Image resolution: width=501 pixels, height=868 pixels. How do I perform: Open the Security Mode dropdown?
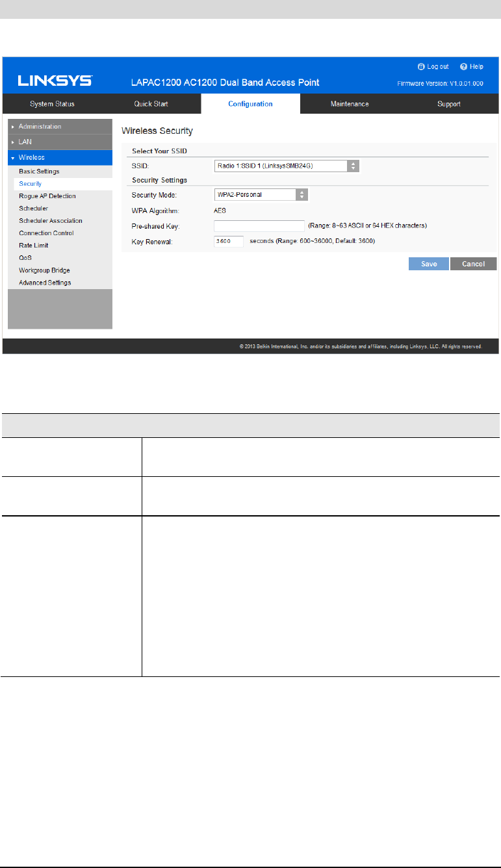[261, 194]
